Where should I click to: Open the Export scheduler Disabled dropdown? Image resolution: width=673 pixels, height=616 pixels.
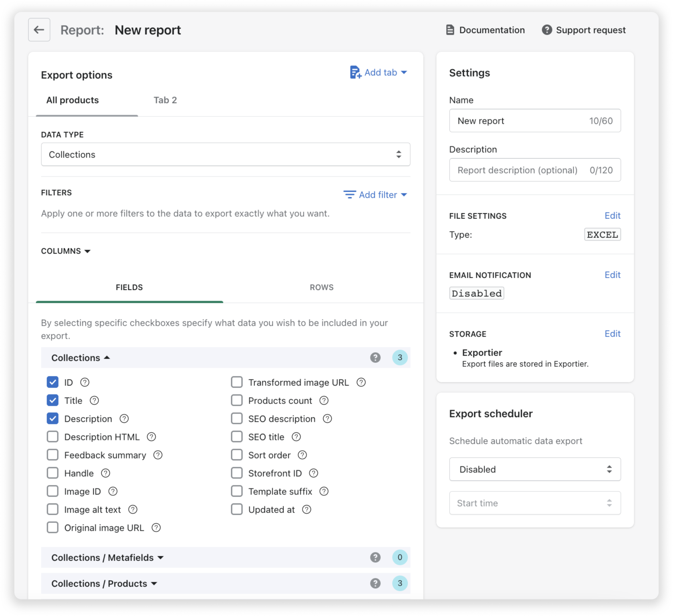point(535,469)
